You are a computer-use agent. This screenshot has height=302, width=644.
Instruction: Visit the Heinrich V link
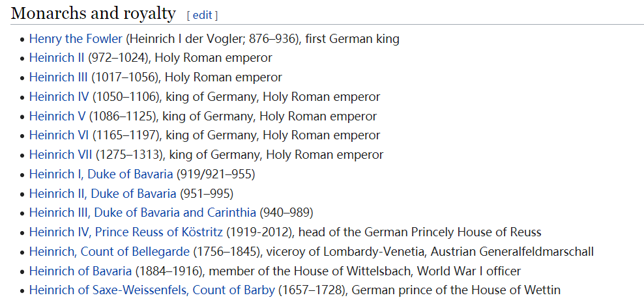57,116
